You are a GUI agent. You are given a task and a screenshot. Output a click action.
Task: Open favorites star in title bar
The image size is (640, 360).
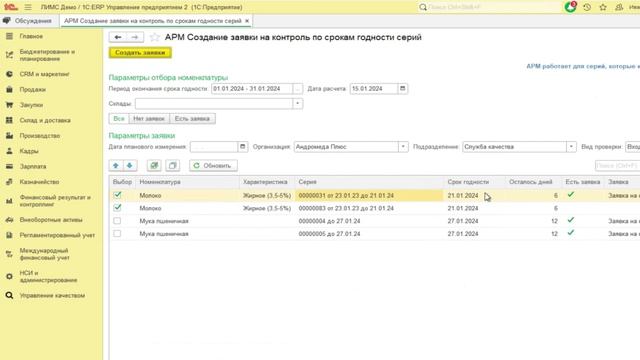click(603, 7)
